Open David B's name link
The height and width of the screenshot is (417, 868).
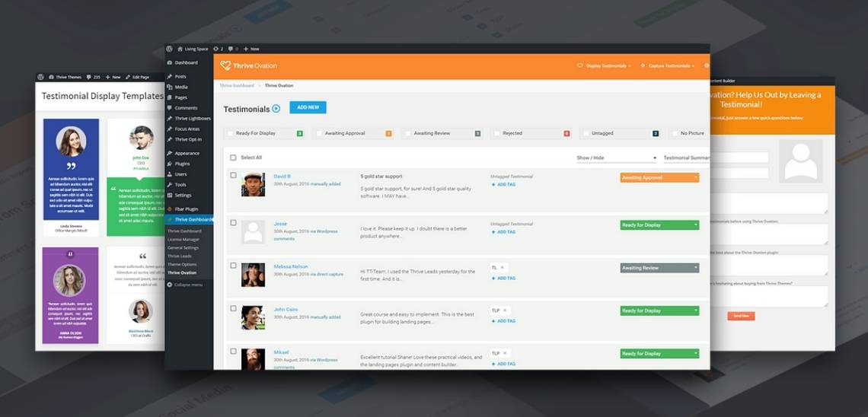(282, 177)
